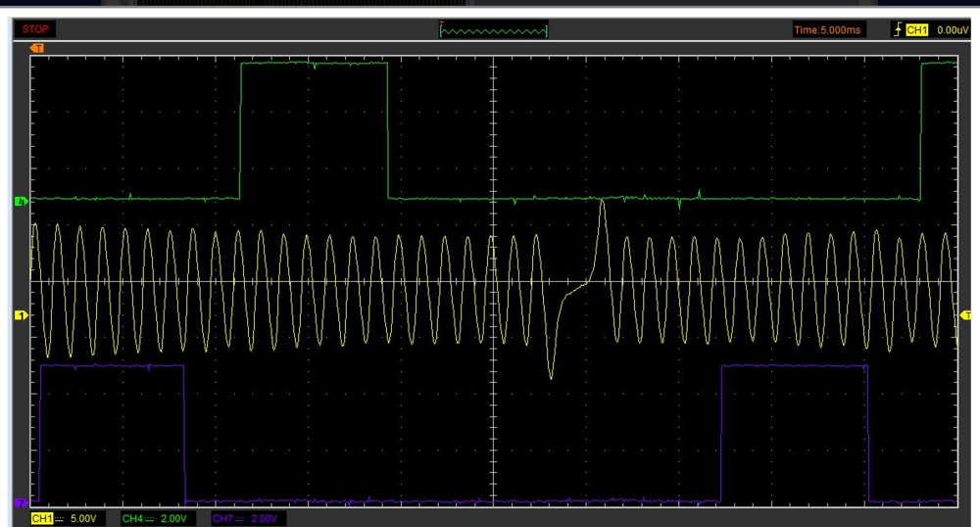Select the yellow channel 1 ground marker
Screen dimensions: 980x527
(x=20, y=314)
